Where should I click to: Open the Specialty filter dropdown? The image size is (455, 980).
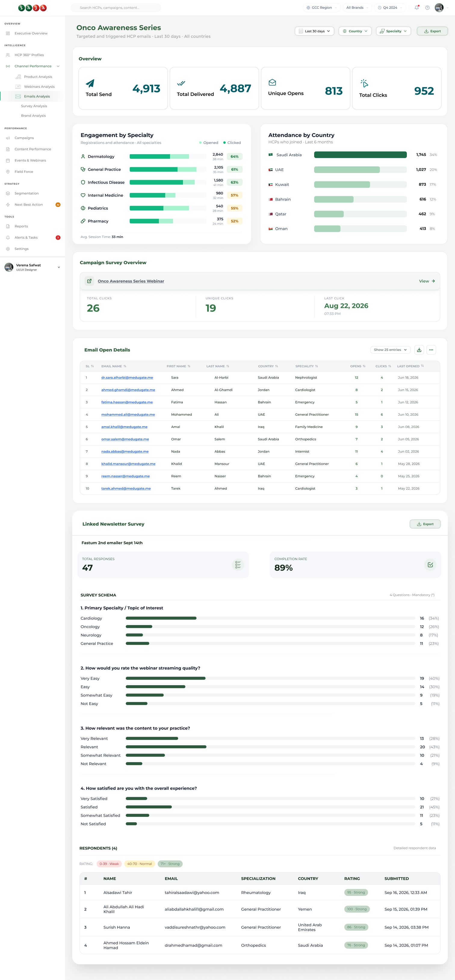pyautogui.click(x=393, y=31)
